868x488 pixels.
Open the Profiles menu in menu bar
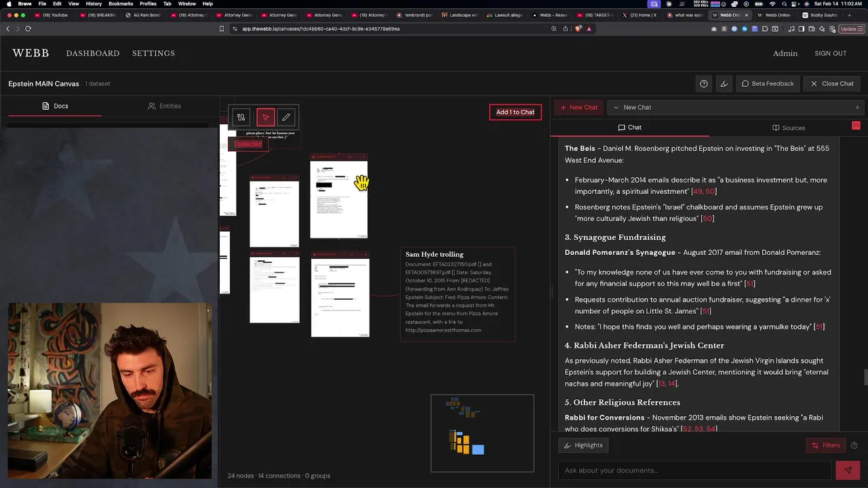pos(148,3)
